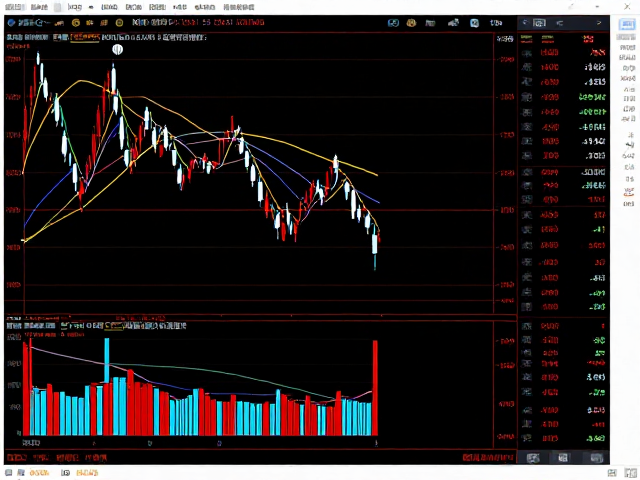Select the highlighted boxed icon in the quote panel header
The height and width of the screenshot is (480, 640).
coord(539,23)
